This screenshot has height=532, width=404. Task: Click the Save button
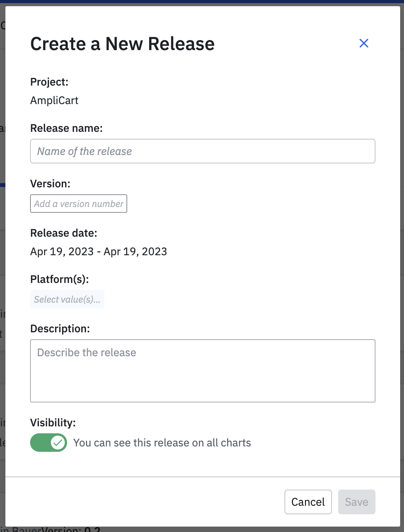(x=356, y=502)
